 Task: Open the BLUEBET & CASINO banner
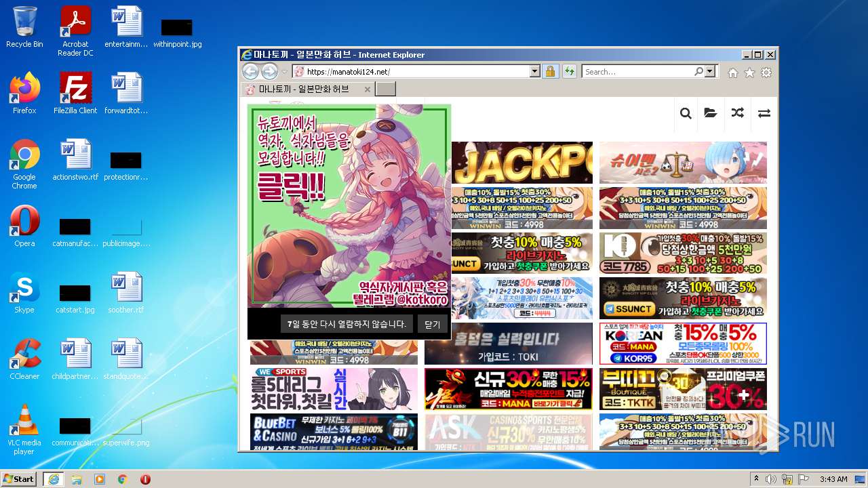point(334,432)
